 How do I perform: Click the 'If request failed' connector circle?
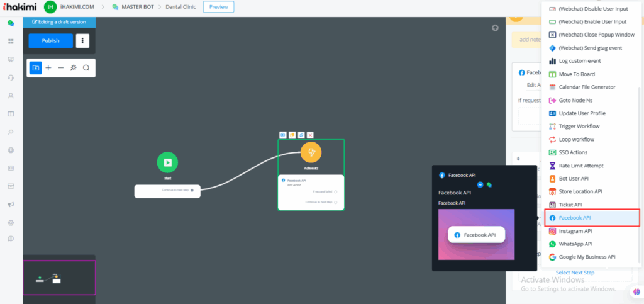336,191
